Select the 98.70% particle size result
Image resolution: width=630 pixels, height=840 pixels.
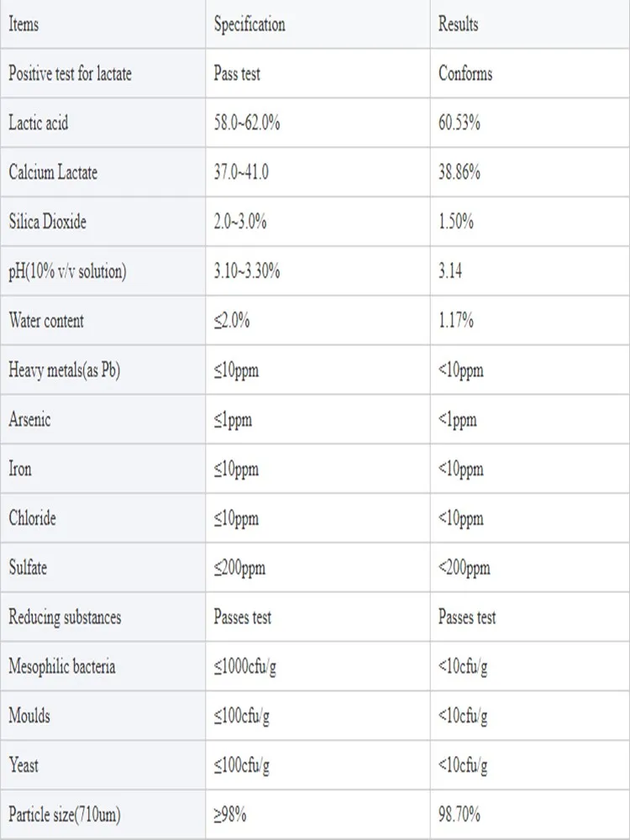click(x=459, y=815)
